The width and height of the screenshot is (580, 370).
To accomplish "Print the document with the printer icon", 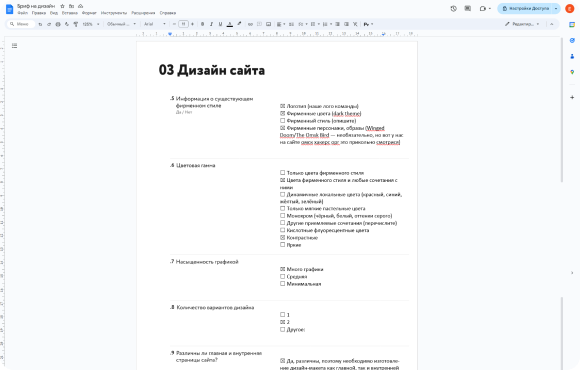I will [x=58, y=24].
